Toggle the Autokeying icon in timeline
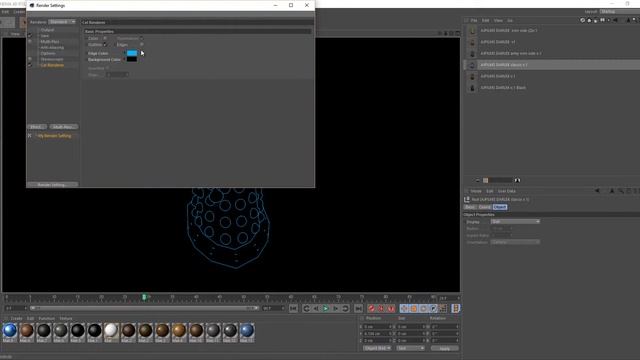Screen dimensions: 640x360 (381, 309)
